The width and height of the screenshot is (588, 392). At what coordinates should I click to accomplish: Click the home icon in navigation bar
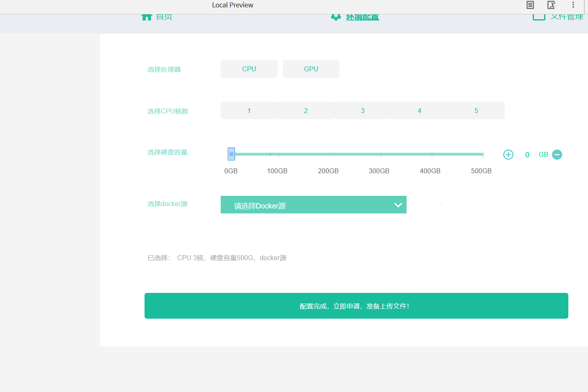(x=147, y=17)
